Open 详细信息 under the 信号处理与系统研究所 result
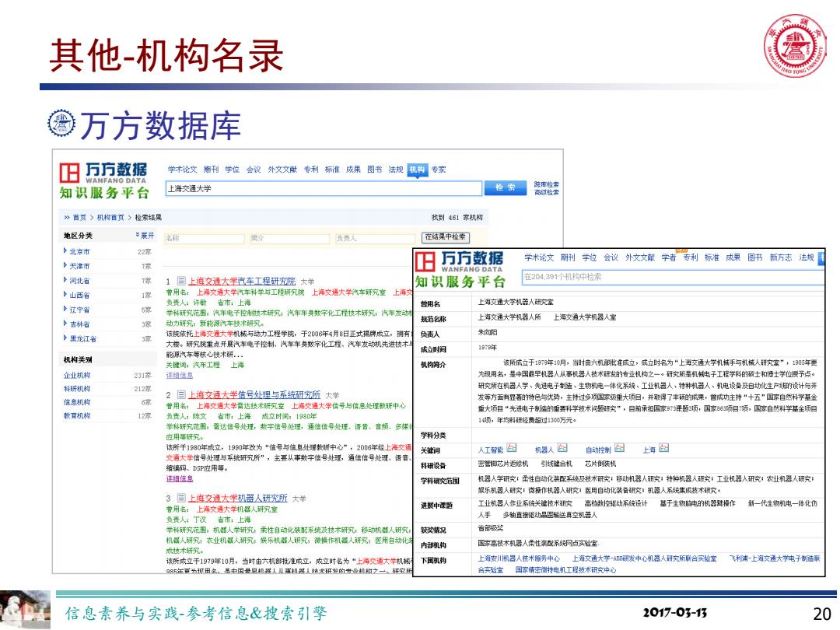840x630 pixels. 180,479
